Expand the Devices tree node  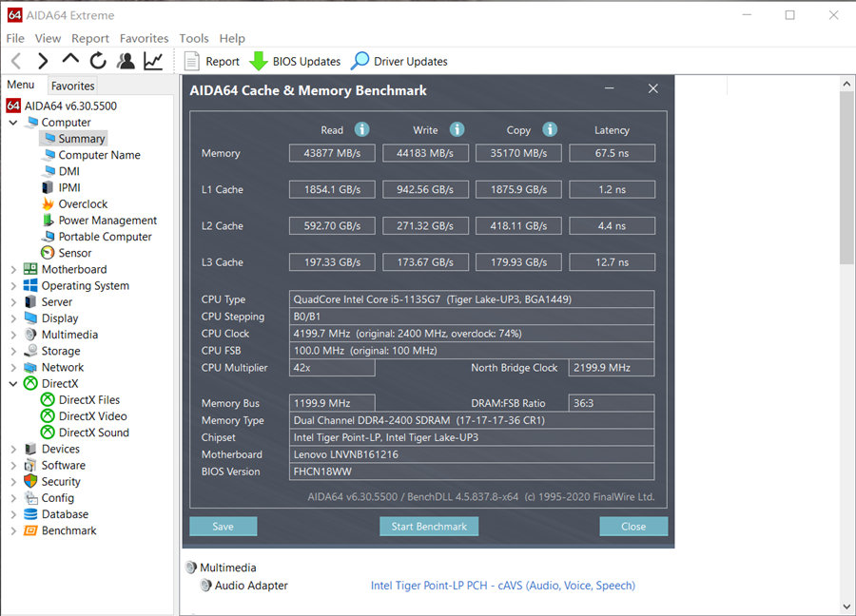[13, 449]
